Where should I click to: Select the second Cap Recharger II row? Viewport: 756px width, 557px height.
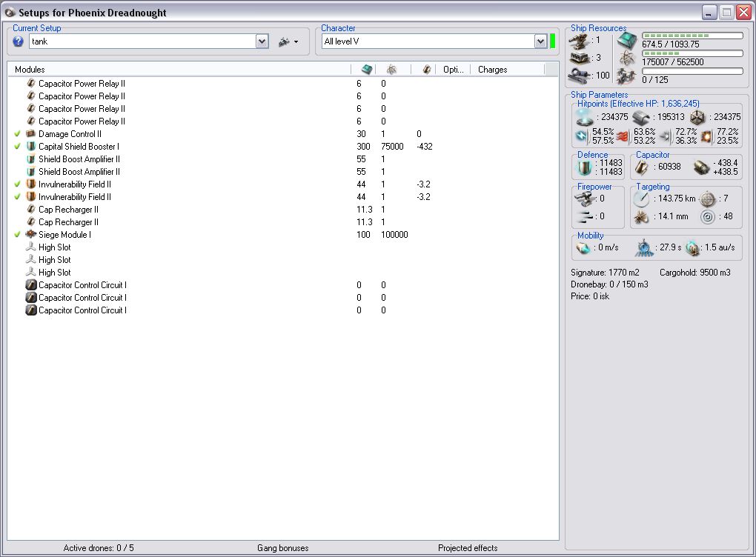[x=282, y=222]
